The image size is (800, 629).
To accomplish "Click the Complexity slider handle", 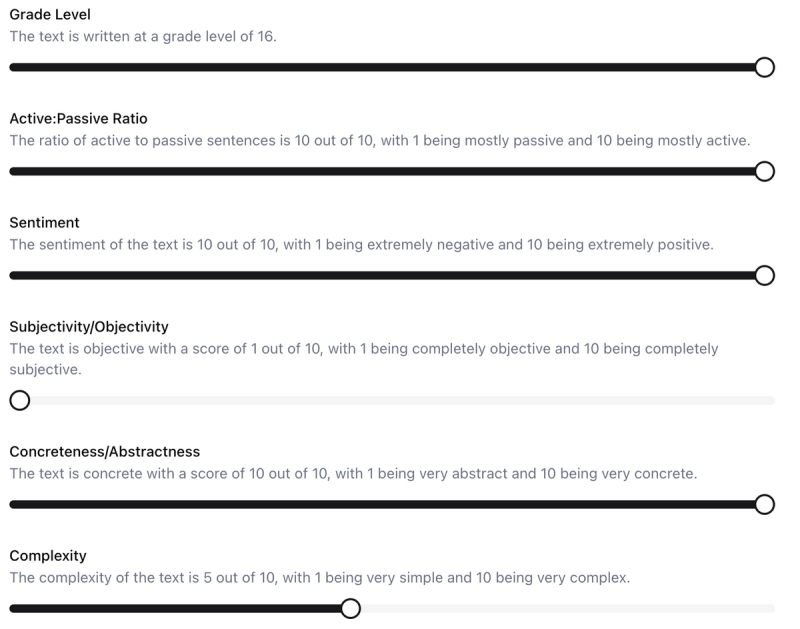I will (x=350, y=608).
